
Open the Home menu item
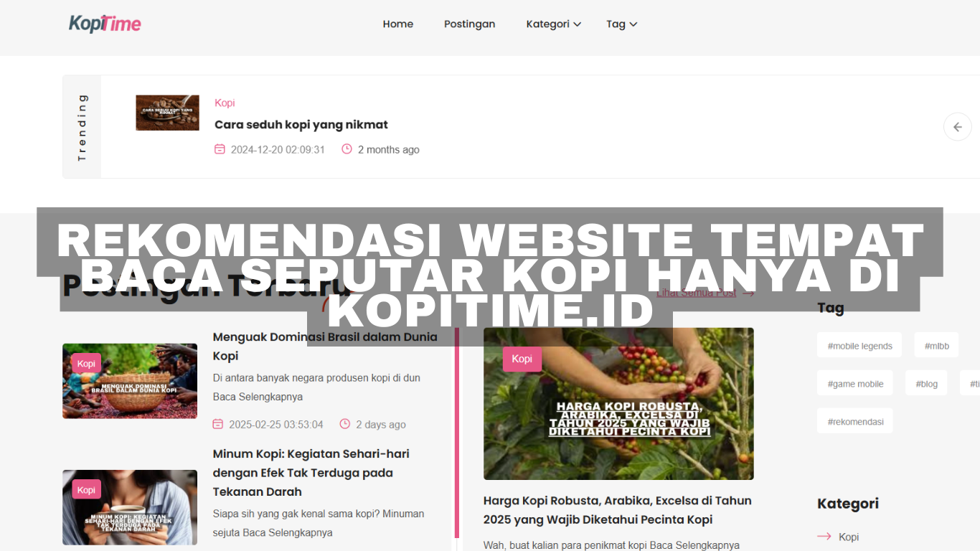coord(398,24)
